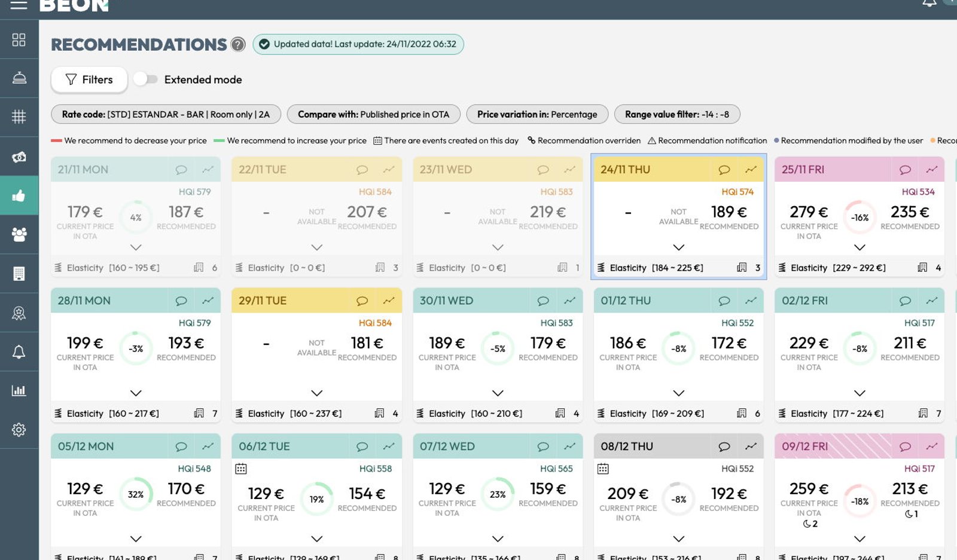Screen dimensions: 957x560
Task: Select the 24/11 THU card header
Action: click(x=678, y=170)
